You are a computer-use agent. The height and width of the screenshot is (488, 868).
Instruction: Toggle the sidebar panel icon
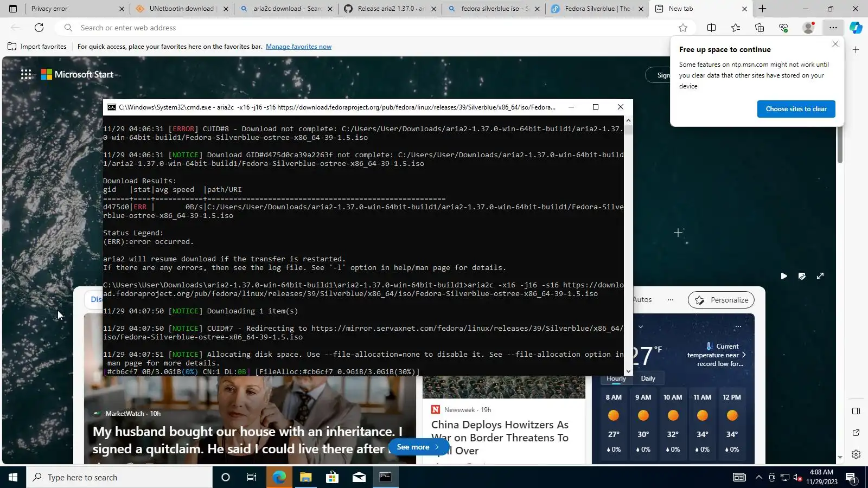click(x=856, y=411)
